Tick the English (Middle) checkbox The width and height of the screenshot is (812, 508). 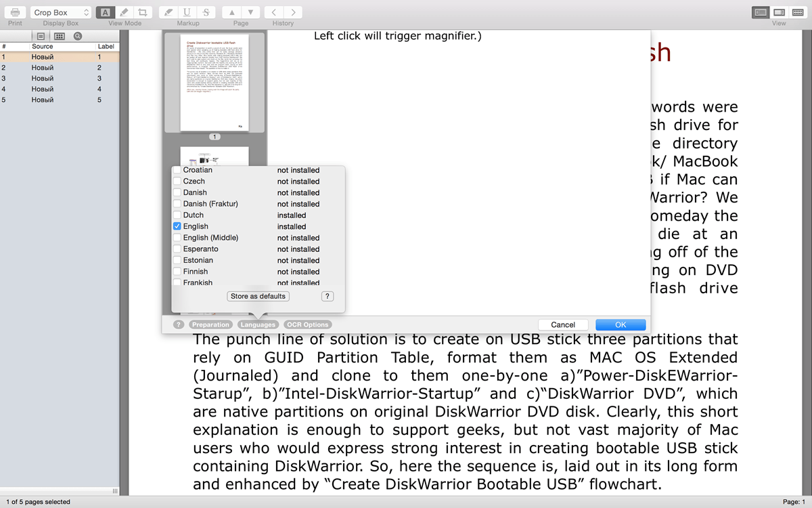[x=177, y=237]
